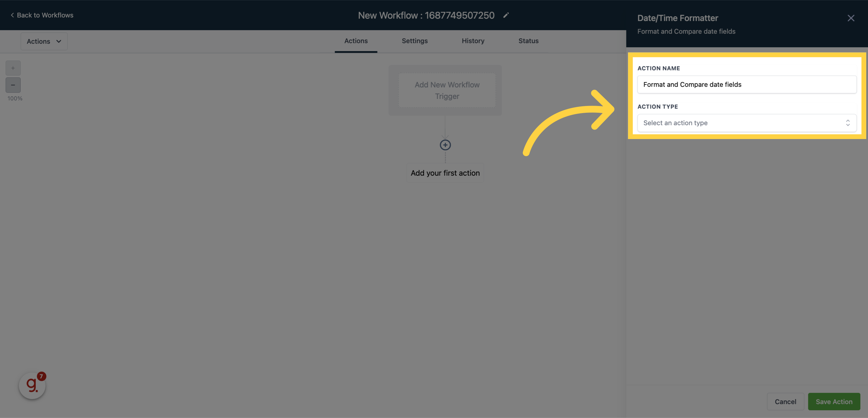
Task: Click the workflow zoom-out minus icon
Action: [x=13, y=85]
